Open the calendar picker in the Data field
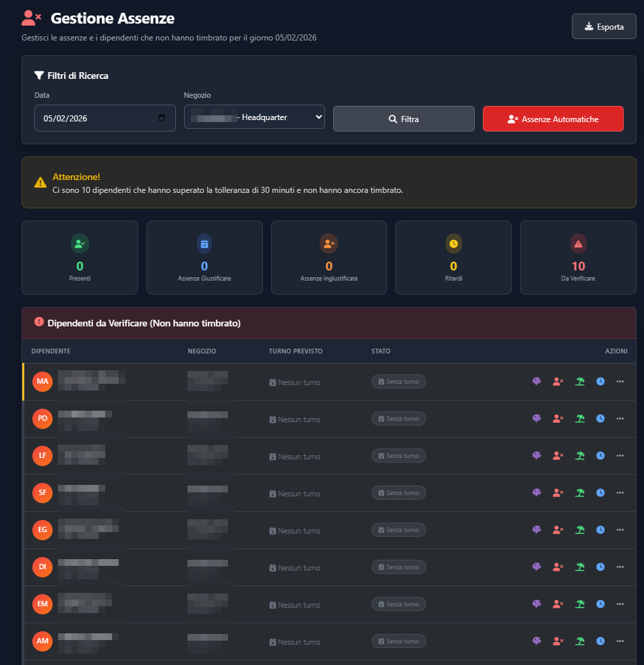The width and height of the screenshot is (644, 665). click(162, 119)
